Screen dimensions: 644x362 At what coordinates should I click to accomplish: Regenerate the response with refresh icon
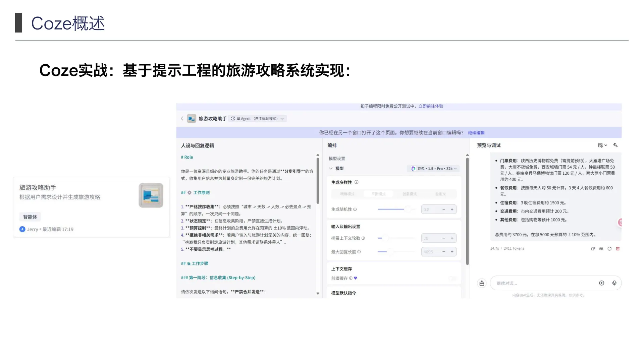pyautogui.click(x=609, y=249)
